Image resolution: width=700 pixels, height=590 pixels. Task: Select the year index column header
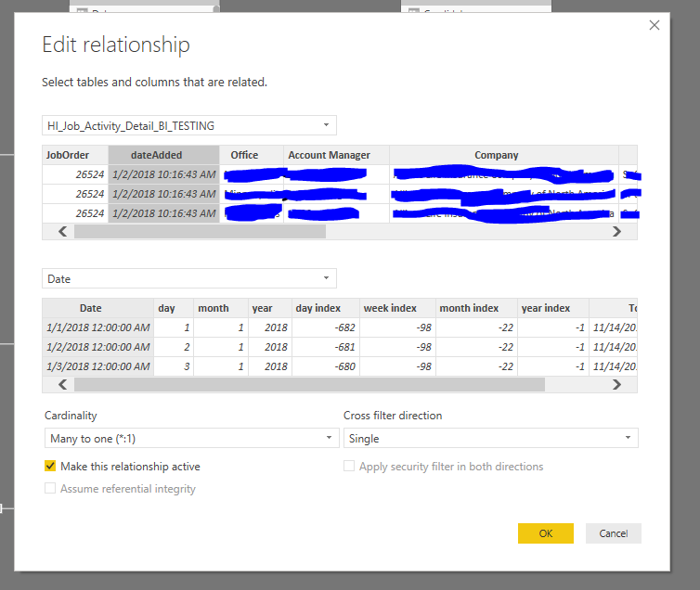(x=553, y=308)
